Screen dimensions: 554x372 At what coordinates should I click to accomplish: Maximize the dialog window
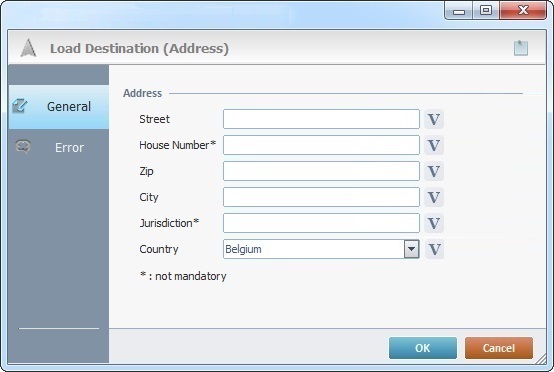(486, 10)
